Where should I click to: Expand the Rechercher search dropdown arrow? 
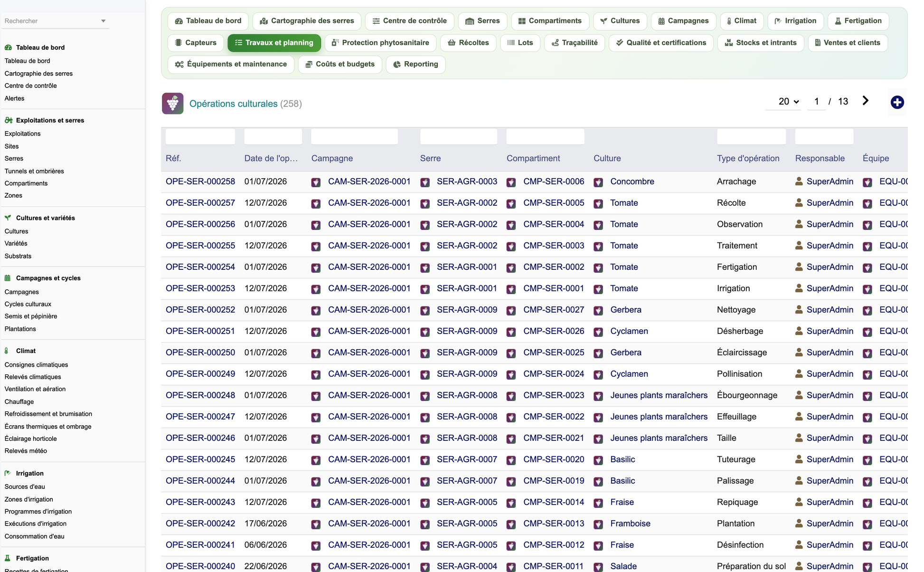point(103,21)
